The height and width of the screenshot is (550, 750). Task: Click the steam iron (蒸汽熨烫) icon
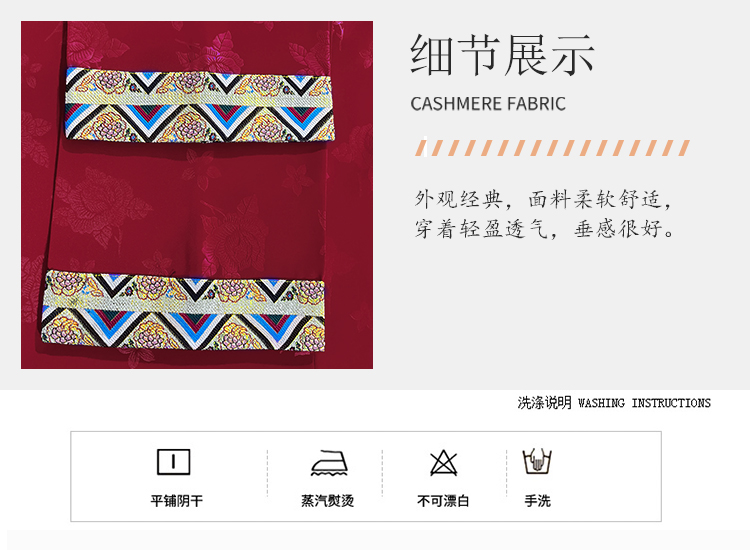(329, 463)
